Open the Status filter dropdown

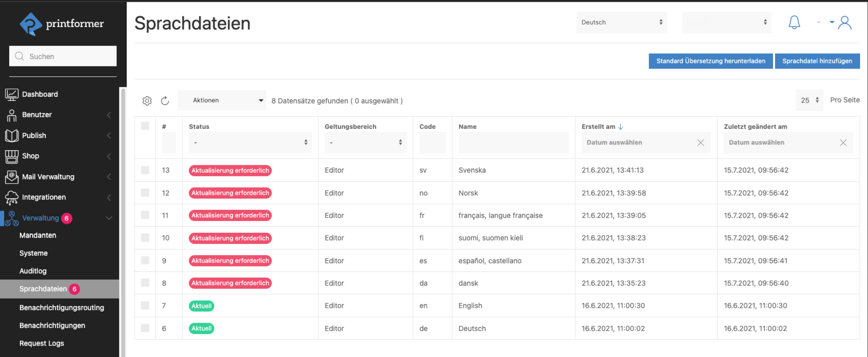[x=250, y=143]
